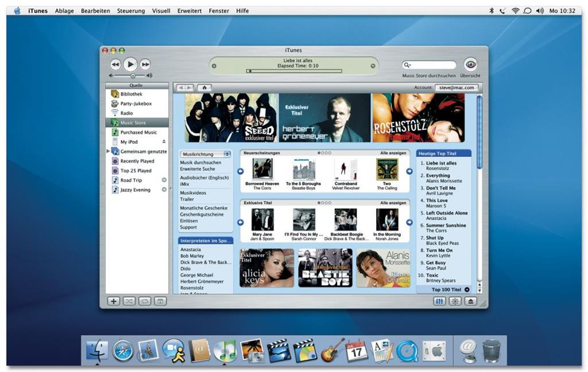Screen dimensions: 588x372
Task: Turn on the visualizer button
Action: click(x=455, y=301)
